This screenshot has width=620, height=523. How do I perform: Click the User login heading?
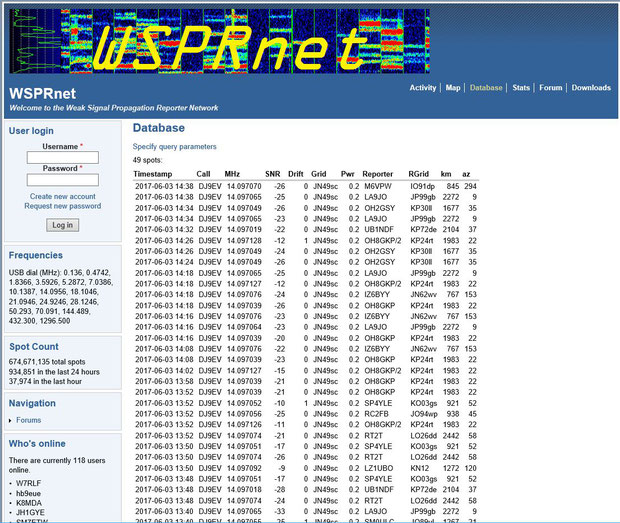tap(31, 131)
